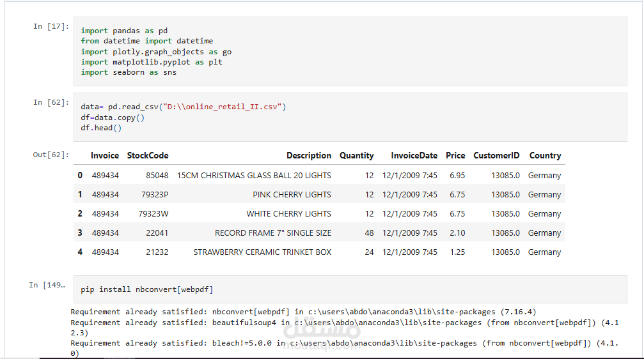Click the Price column header
Viewport: 644px width, 359px height.
tap(455, 155)
